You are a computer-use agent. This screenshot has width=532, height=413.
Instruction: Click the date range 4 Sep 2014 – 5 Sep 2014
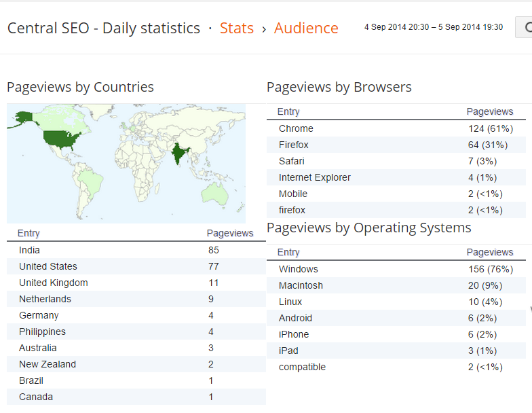point(433,27)
